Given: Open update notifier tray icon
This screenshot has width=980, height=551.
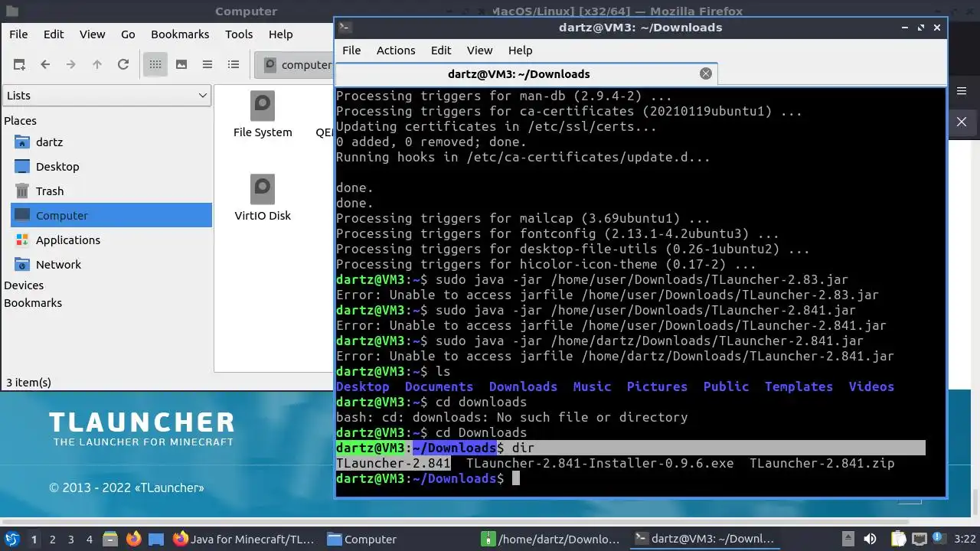Looking at the screenshot, I should pos(940,540).
